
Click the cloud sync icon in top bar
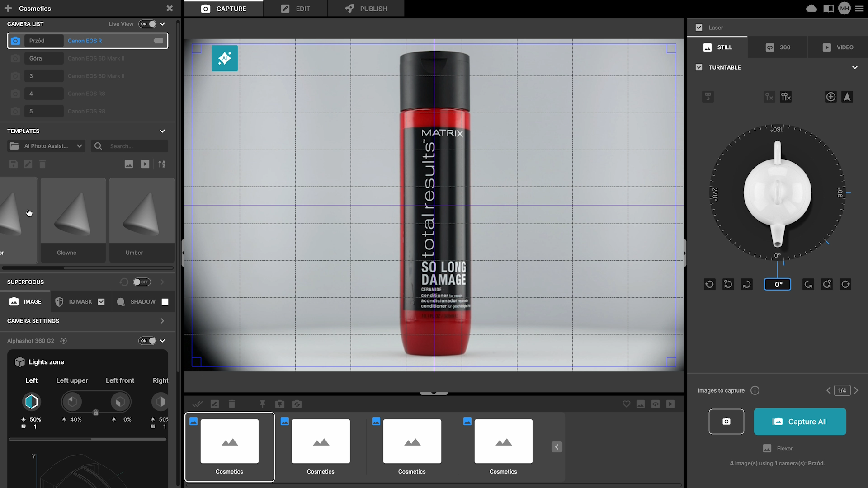click(x=811, y=9)
